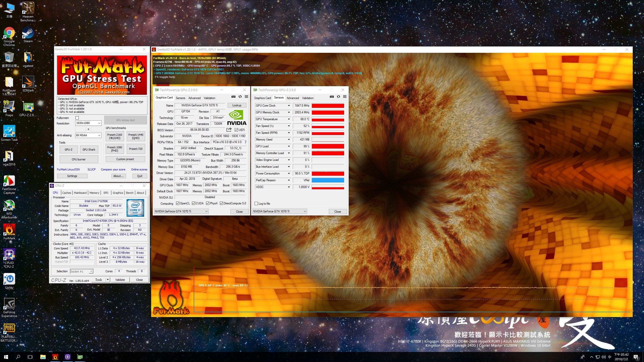Click the Power Consumption sensor graph
The width and height of the screenshot is (644, 362).
tap(328, 173)
